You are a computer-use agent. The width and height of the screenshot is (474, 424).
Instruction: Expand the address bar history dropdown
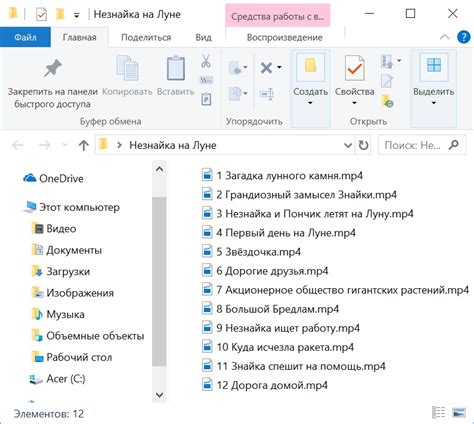point(348,145)
